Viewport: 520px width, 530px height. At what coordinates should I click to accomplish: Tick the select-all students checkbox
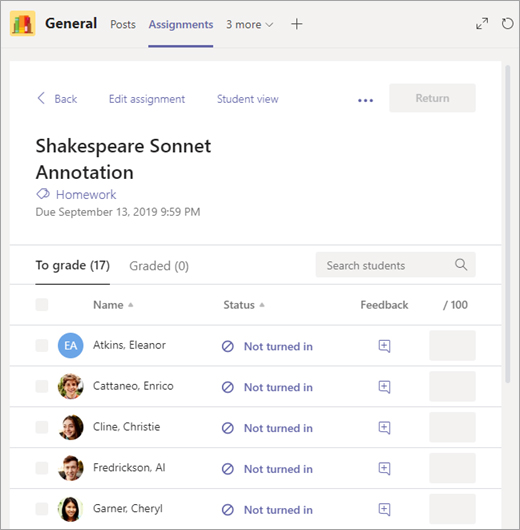coord(42,305)
